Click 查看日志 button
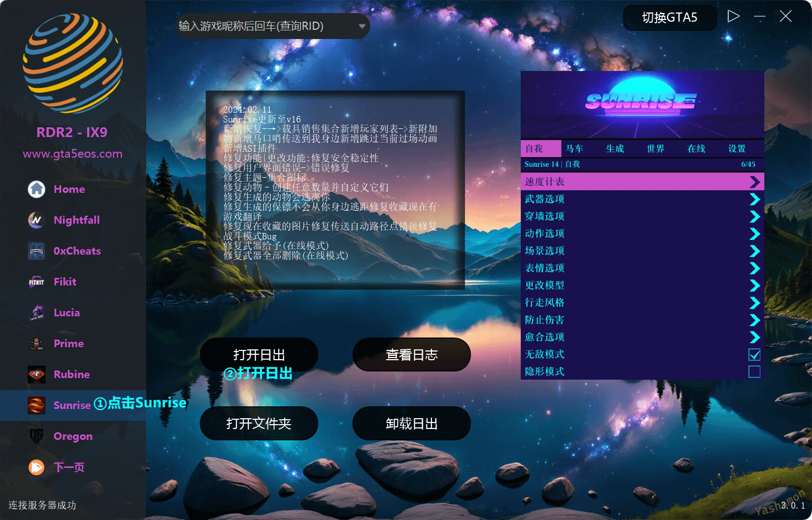 [411, 355]
